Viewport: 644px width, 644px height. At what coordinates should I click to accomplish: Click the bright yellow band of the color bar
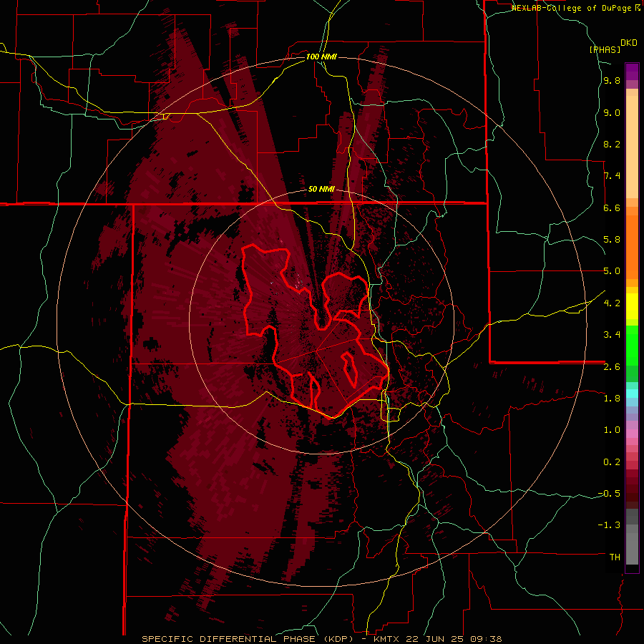(x=632, y=306)
